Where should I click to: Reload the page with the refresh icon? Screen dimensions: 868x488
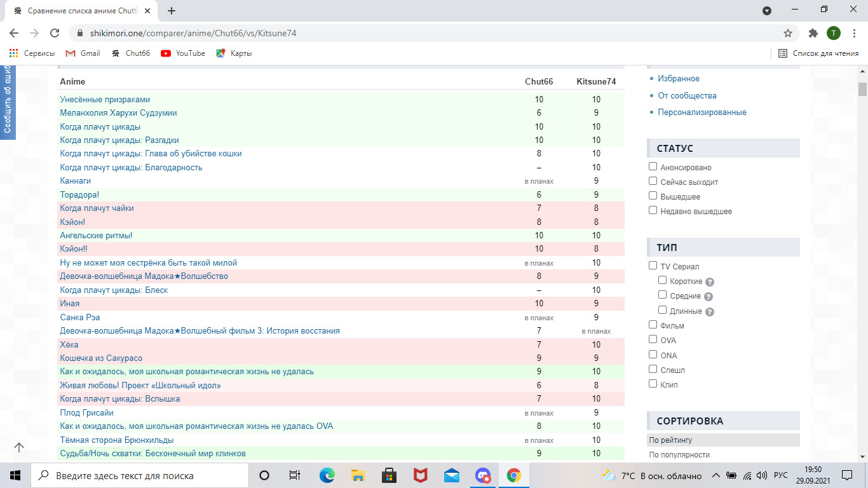tap(55, 33)
